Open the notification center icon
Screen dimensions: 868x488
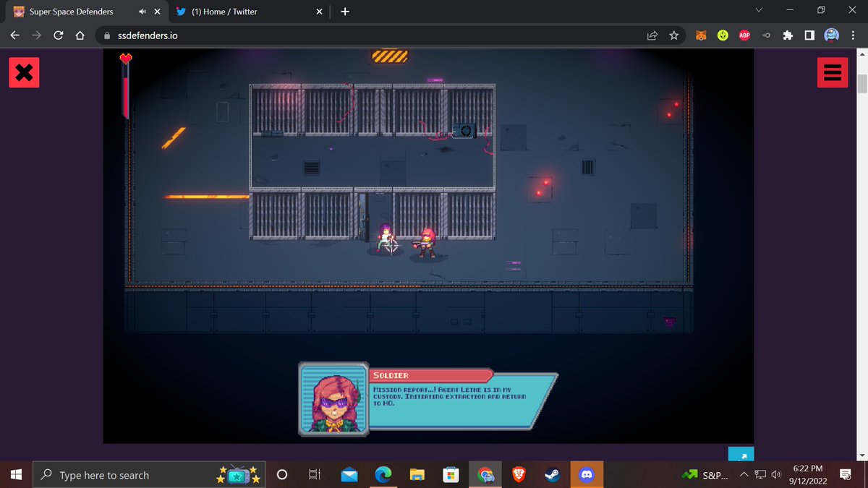point(846,475)
